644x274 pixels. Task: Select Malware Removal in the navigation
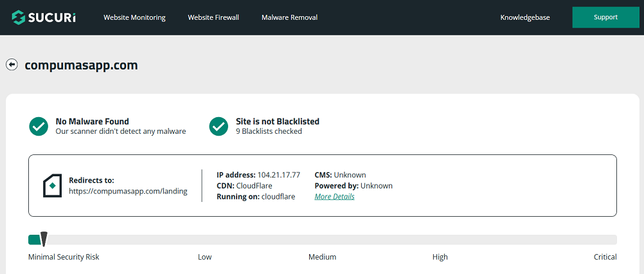[289, 17]
